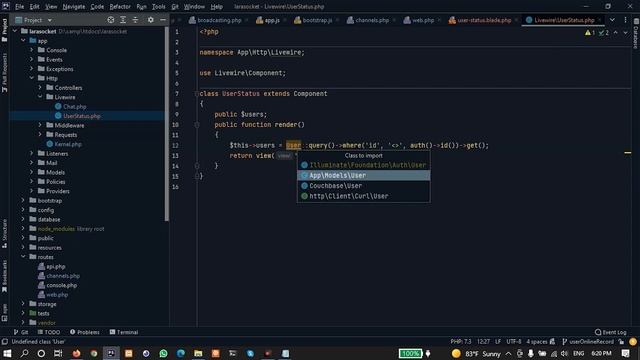The width and height of the screenshot is (640, 360).
Task: Open Project panel settings gear
Action: (151, 20)
